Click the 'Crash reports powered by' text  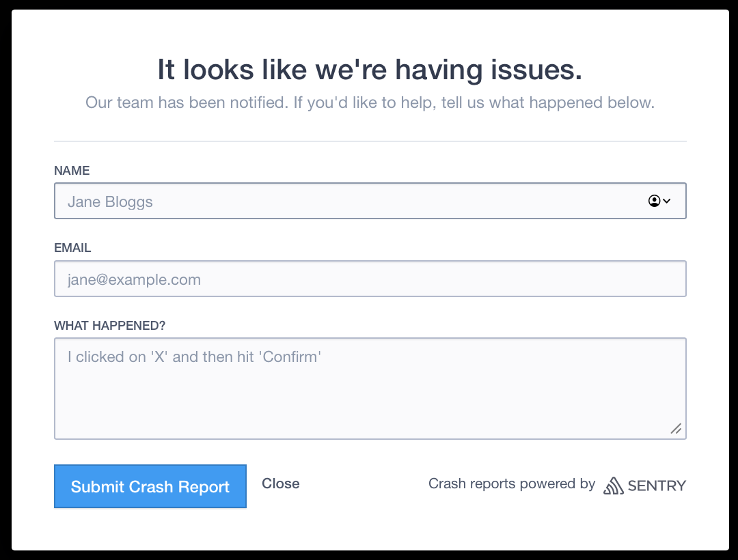click(512, 484)
